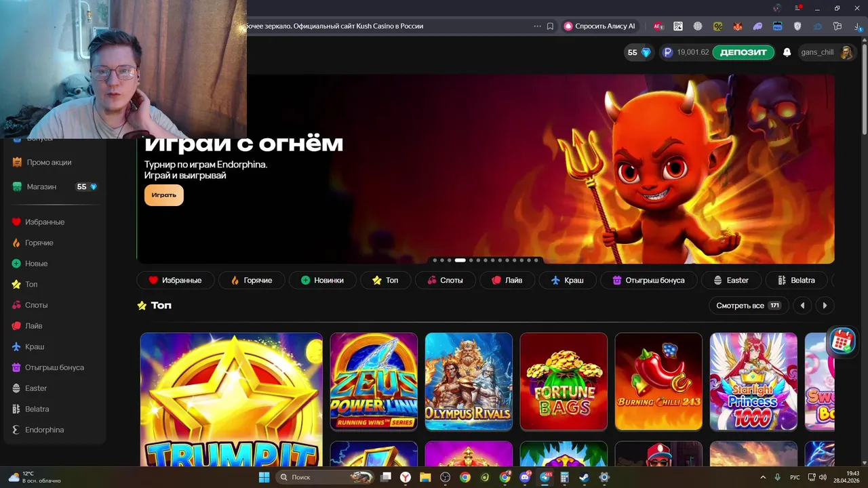Show hidden system tray icons

[x=763, y=477]
